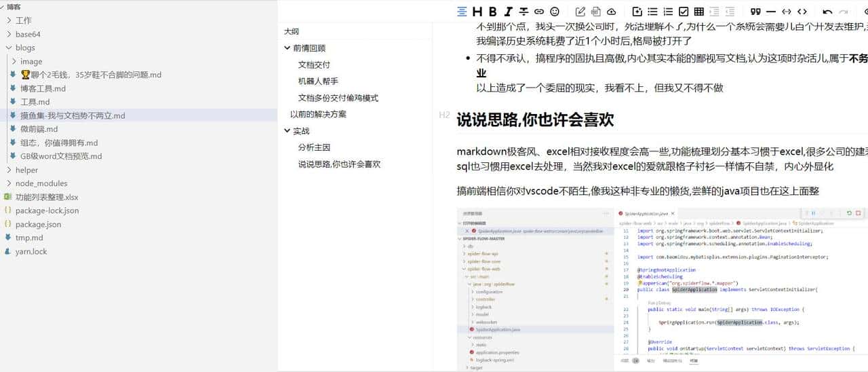This screenshot has height=372, width=868.
Task: Apply strikethrough formatting from the toolbar
Action: pyautogui.click(x=524, y=12)
